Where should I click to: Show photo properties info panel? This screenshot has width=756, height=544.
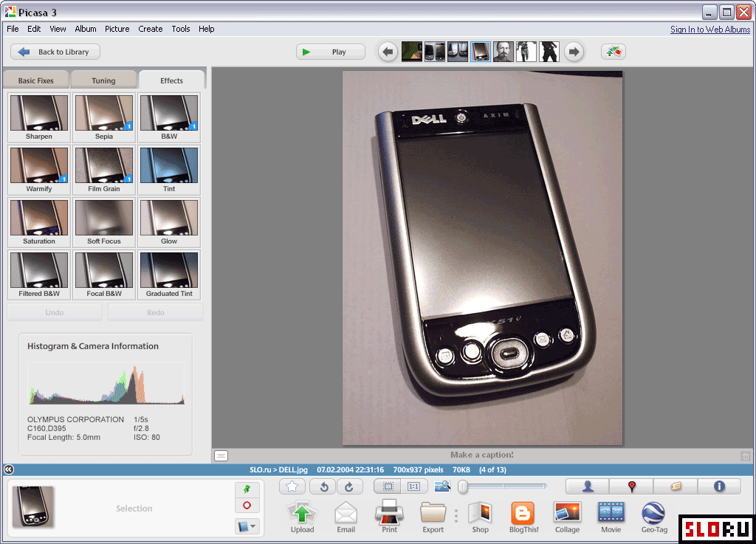click(719, 486)
